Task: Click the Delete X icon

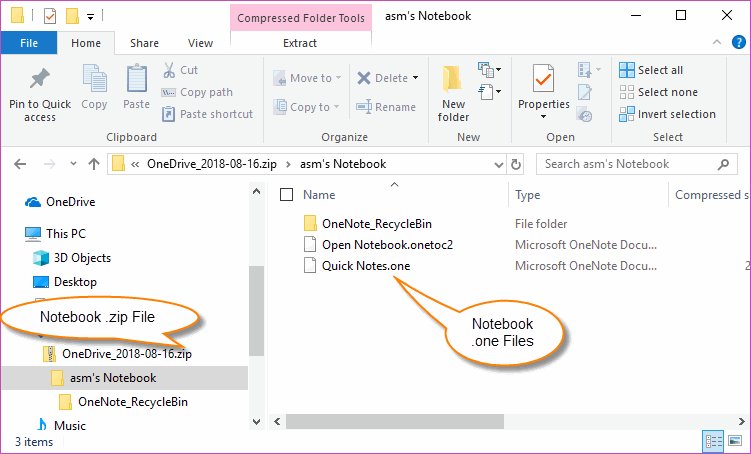Action: coord(364,78)
